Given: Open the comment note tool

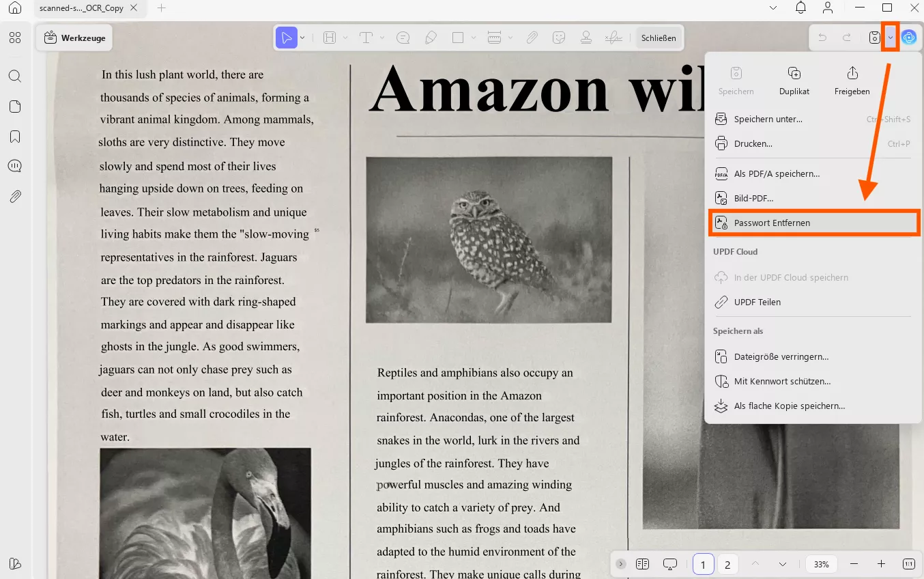Looking at the screenshot, I should pyautogui.click(x=403, y=38).
